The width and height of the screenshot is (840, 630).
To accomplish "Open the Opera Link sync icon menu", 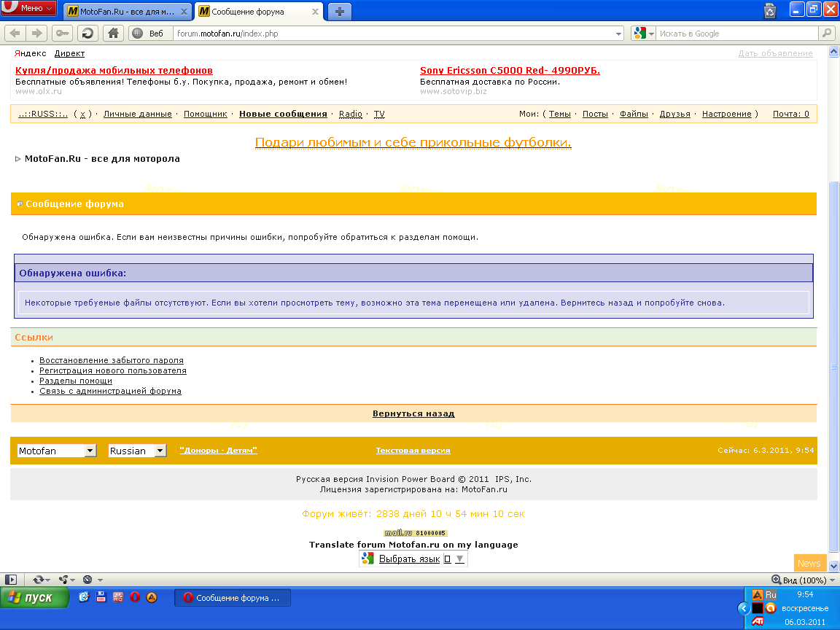I will pos(42,580).
